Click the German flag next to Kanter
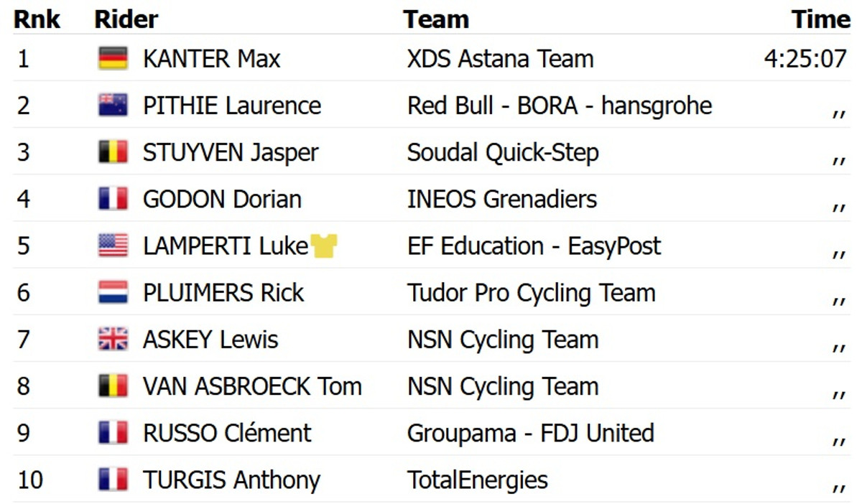This screenshot has height=504, width=862. pos(113,59)
